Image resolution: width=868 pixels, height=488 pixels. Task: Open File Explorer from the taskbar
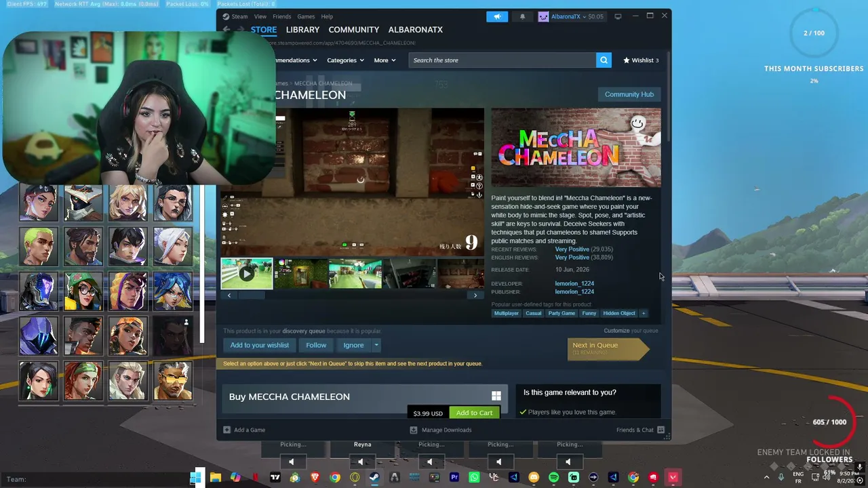click(x=216, y=477)
